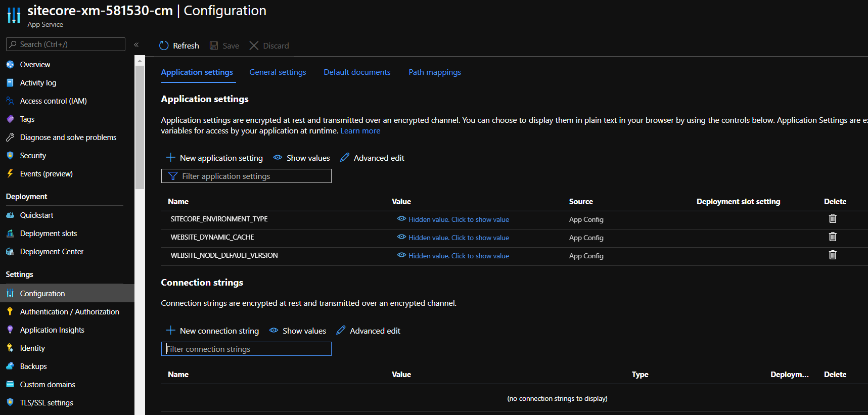Delete the SITECORE_ENVIRONMENT_TYPE setting with trash icon
Screen dimensions: 868x415
[x=833, y=218]
